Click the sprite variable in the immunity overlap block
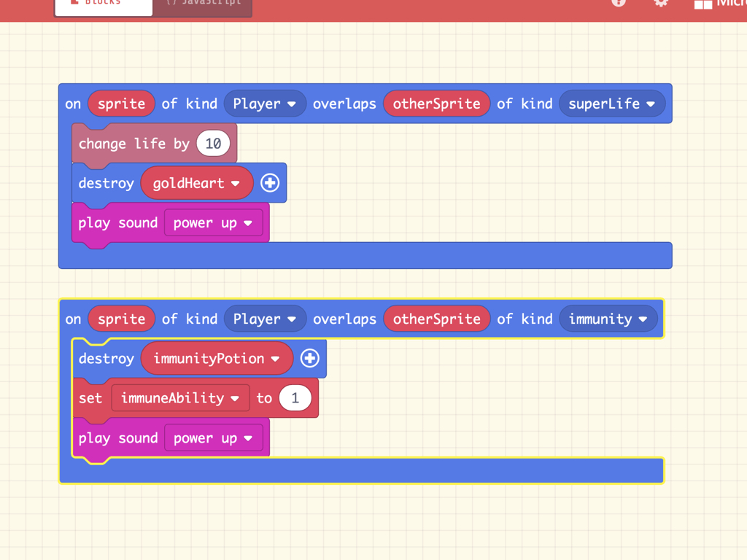Image resolution: width=747 pixels, height=560 pixels. click(122, 319)
